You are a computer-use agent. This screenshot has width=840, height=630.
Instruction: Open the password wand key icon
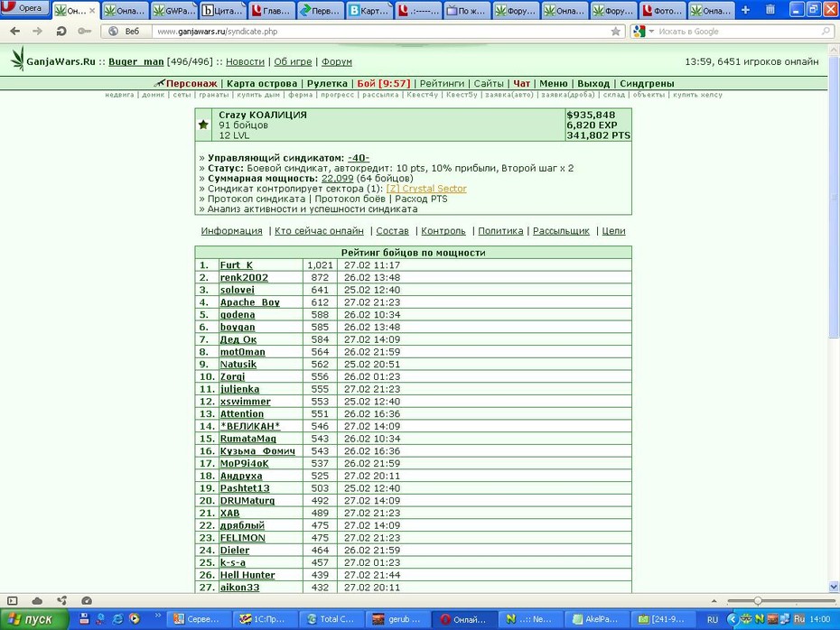pos(84,31)
